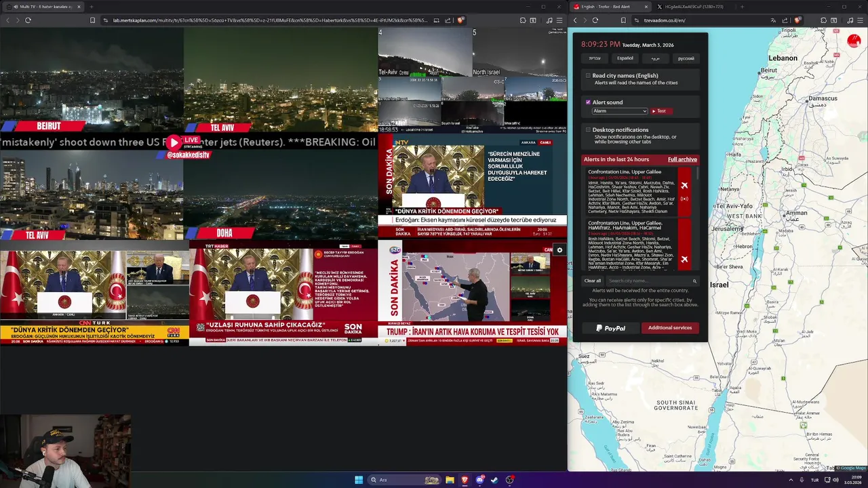Switch site language to русский
The height and width of the screenshot is (488, 868).
click(686, 58)
